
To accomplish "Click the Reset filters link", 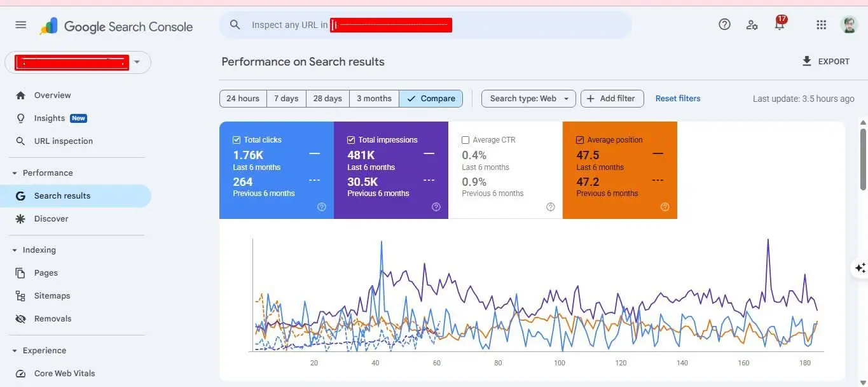I will pos(677,98).
